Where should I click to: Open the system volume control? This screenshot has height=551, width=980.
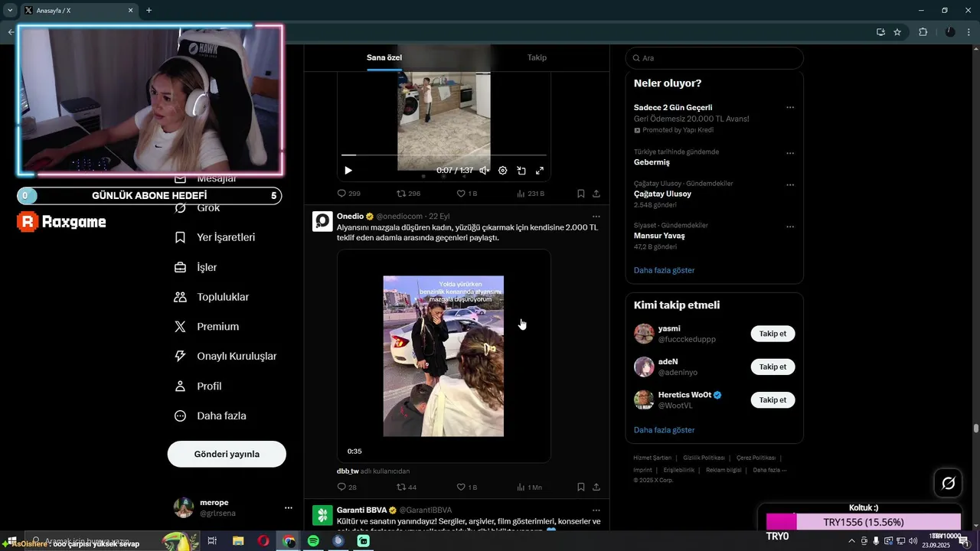click(912, 541)
